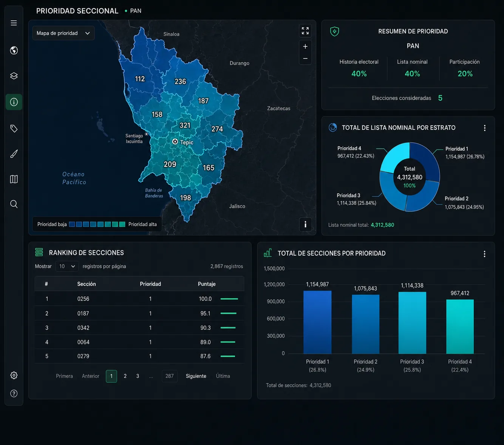Click the tag icon in sidebar

pyautogui.click(x=14, y=129)
